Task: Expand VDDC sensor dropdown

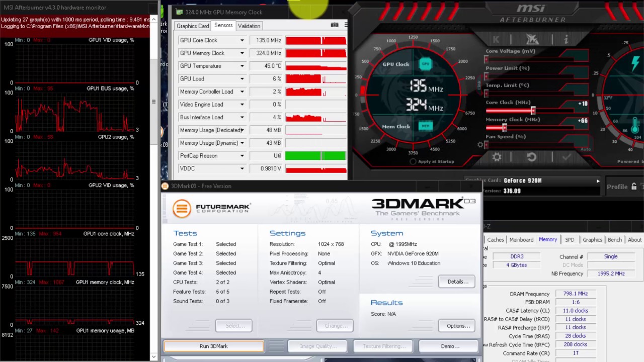Action: coord(242,168)
